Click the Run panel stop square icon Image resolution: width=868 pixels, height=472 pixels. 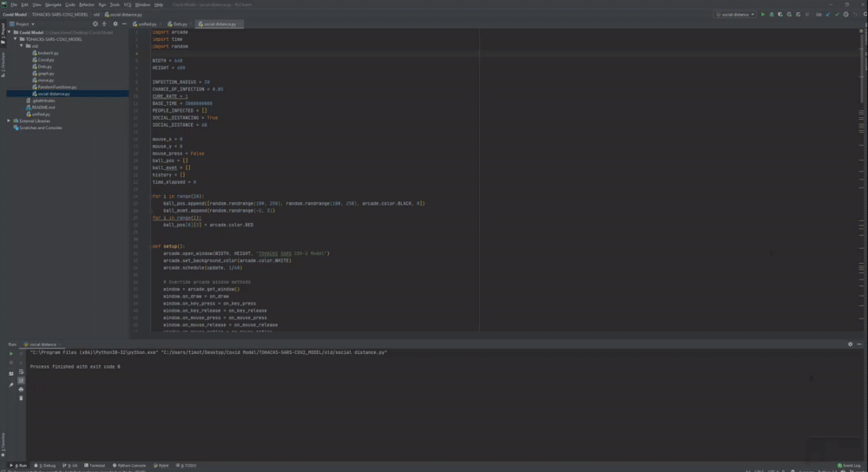click(x=11, y=363)
